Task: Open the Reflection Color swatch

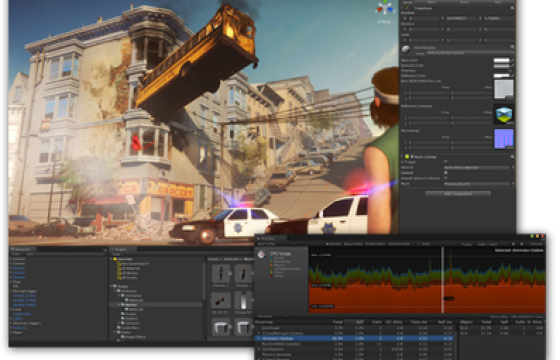Action: point(501,75)
